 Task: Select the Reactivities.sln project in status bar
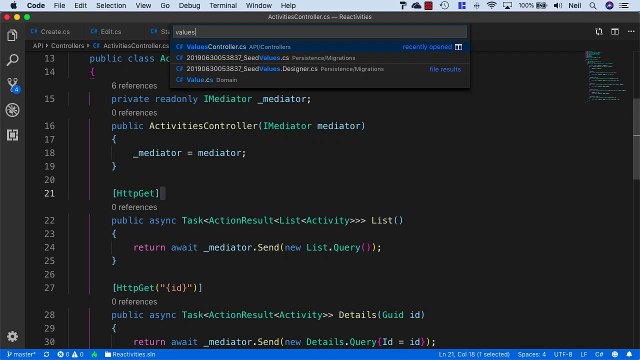pos(130,354)
